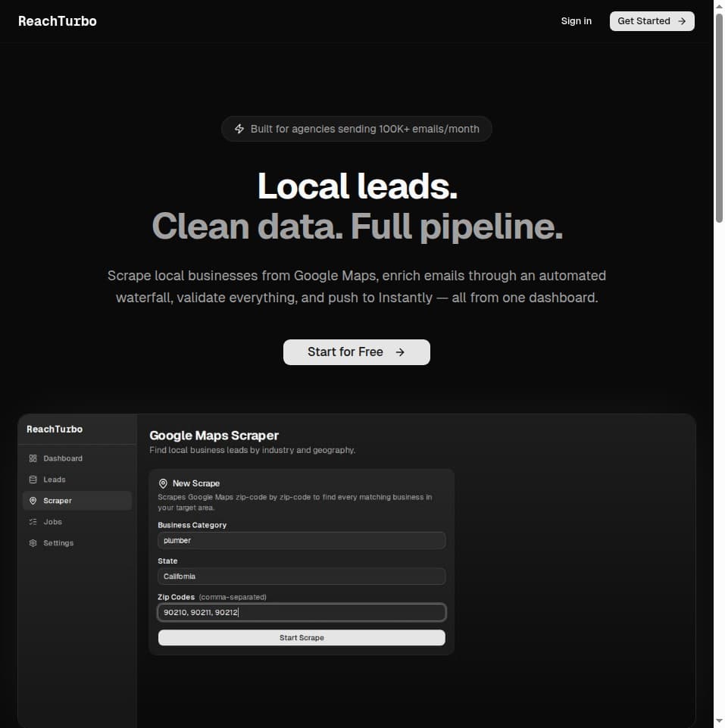
Task: Focus the Business Category field with plumber
Action: point(302,540)
